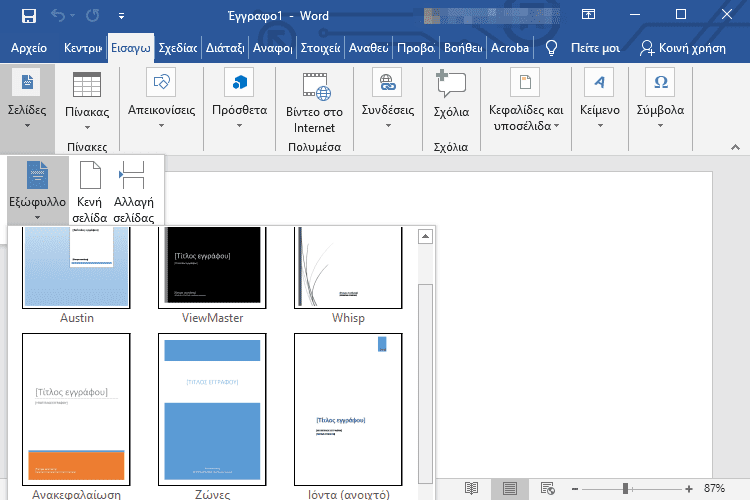Expand the Συνδέσεις dropdown arrow
This screenshot has width=750, height=500.
click(388, 126)
